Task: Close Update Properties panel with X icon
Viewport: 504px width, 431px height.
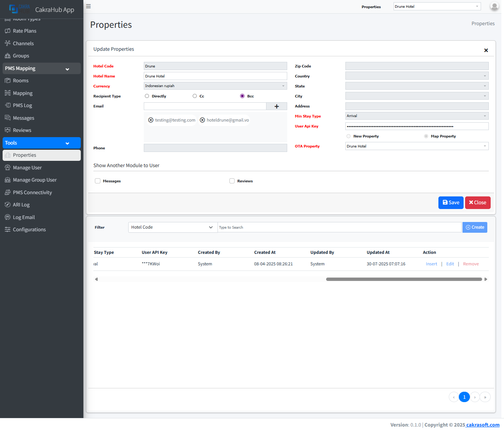Action: pos(486,50)
